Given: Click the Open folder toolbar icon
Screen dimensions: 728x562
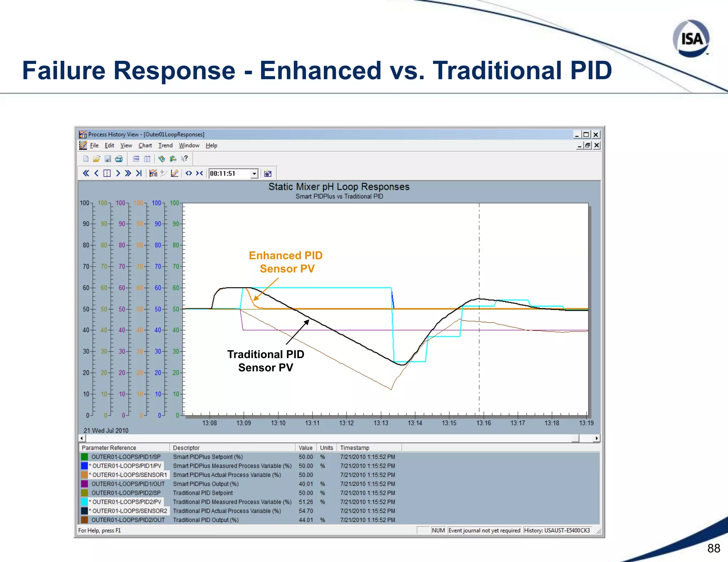Looking at the screenshot, I should (x=96, y=159).
